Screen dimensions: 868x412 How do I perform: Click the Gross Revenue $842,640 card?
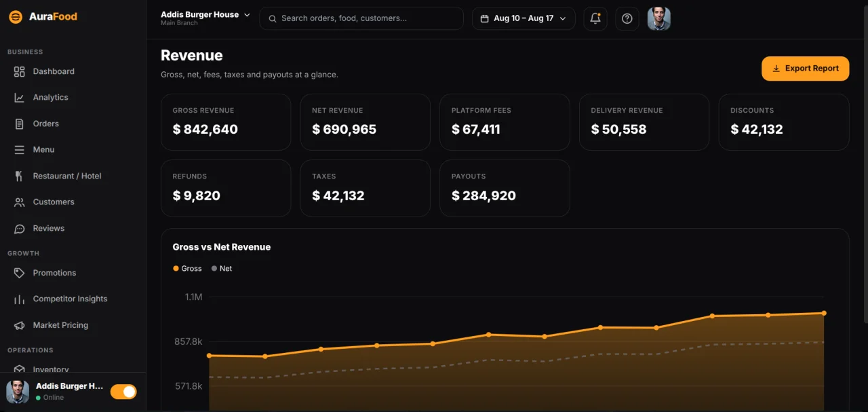pos(226,122)
